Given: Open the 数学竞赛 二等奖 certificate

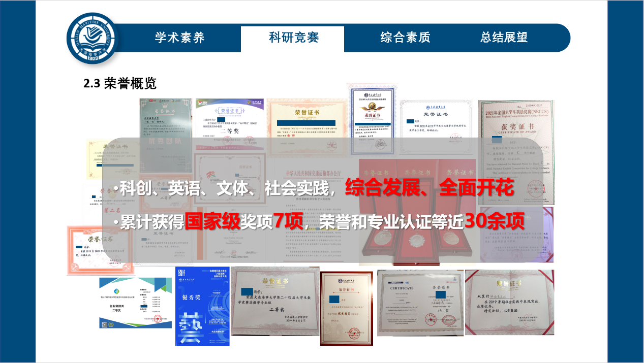Looking at the screenshot, I should pyautogui.click(x=275, y=301).
